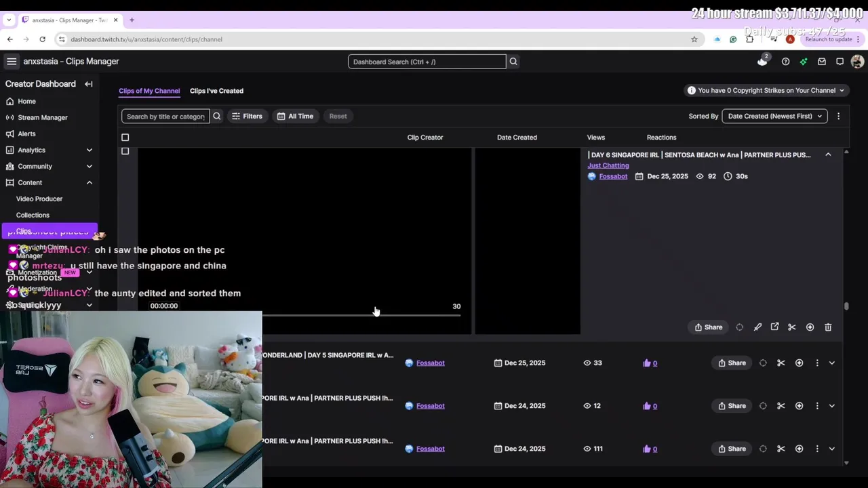This screenshot has width=868, height=488.
Task: Click the dashed circle icon beside expanded Share
Action: click(x=740, y=327)
